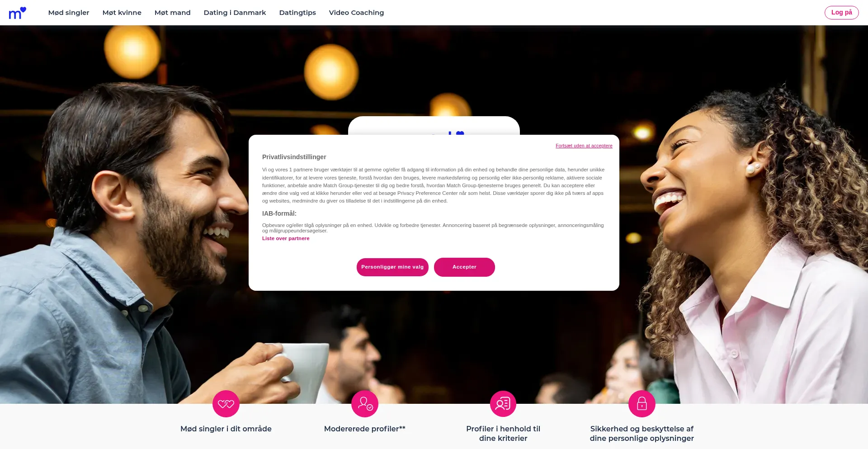This screenshot has height=449, width=868.
Task: Click Sikkerhed og beskyttelse label
Action: pos(642,433)
